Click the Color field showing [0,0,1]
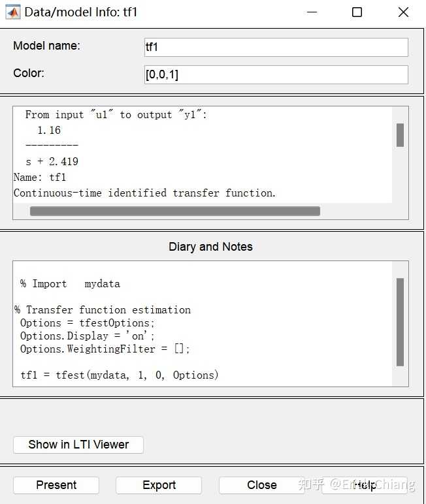 276,74
